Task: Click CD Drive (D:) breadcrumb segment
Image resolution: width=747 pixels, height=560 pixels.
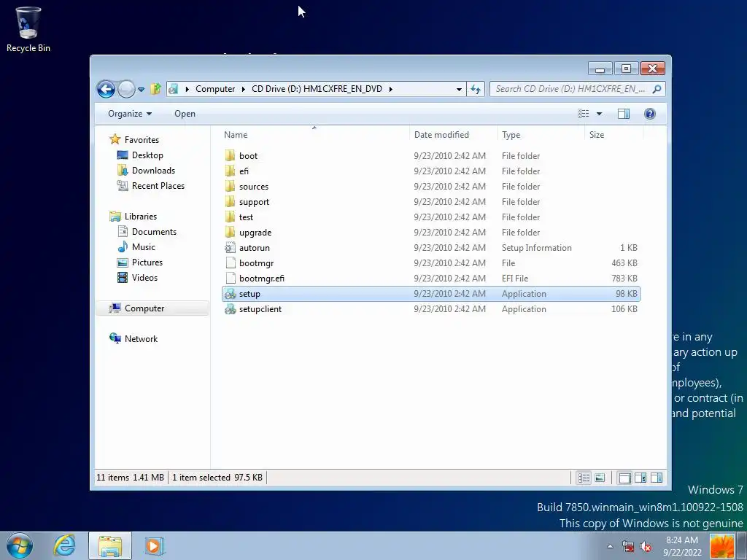Action: pyautogui.click(x=317, y=89)
